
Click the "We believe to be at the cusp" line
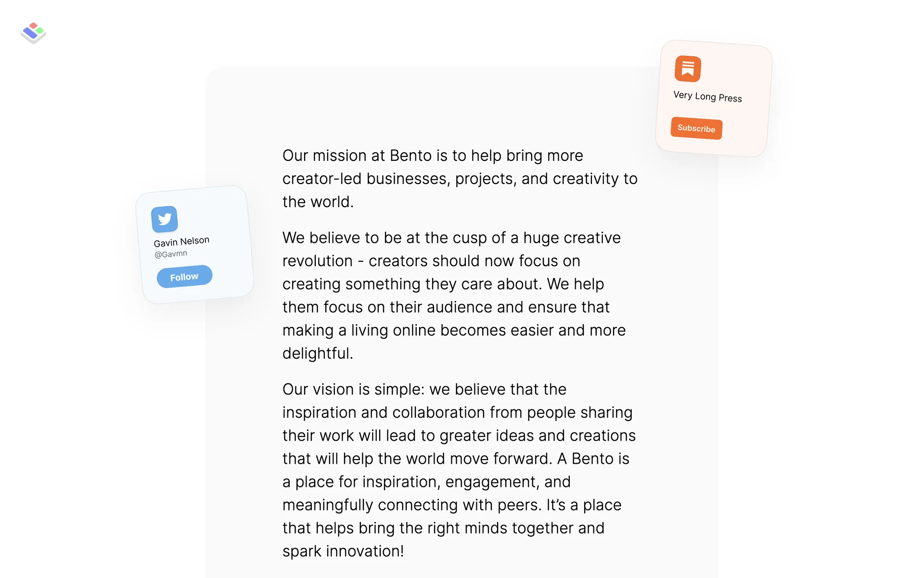tap(451, 237)
